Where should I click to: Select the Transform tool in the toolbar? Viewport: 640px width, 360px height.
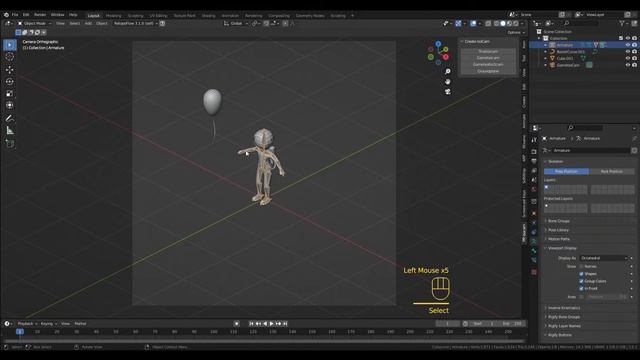click(x=10, y=105)
